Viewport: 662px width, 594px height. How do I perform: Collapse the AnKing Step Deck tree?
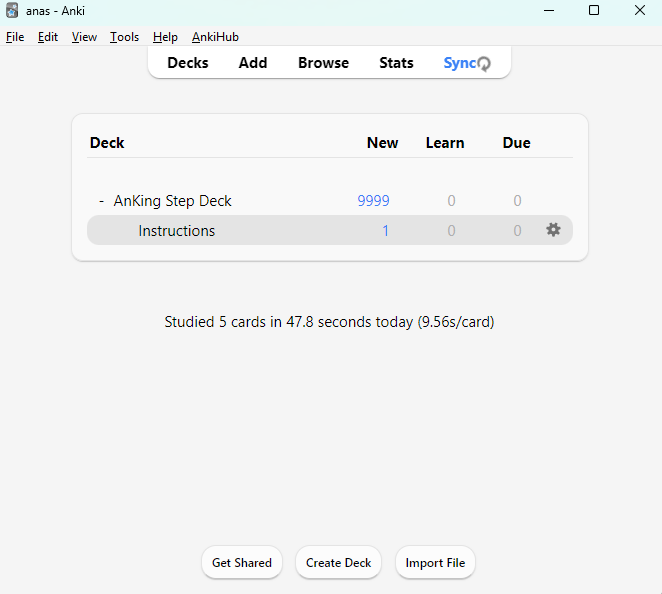pyautogui.click(x=101, y=201)
